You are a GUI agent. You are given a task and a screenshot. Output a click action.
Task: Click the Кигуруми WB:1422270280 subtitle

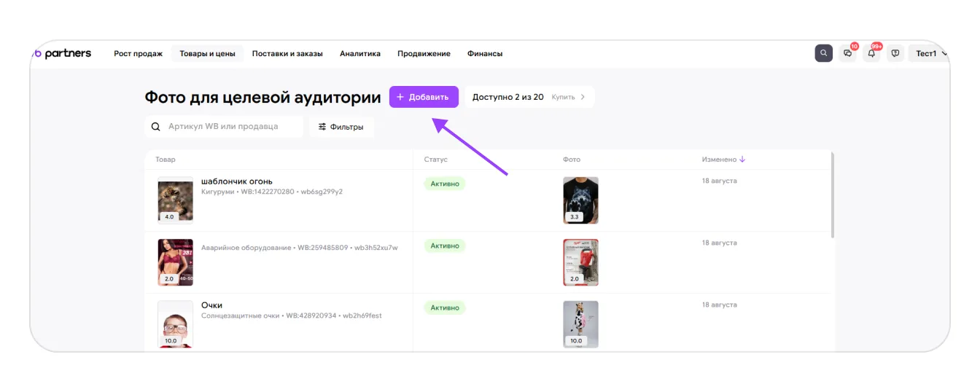[272, 192]
